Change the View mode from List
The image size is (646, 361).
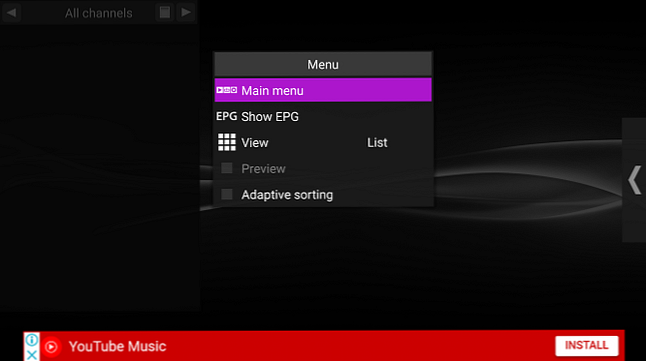point(377,143)
